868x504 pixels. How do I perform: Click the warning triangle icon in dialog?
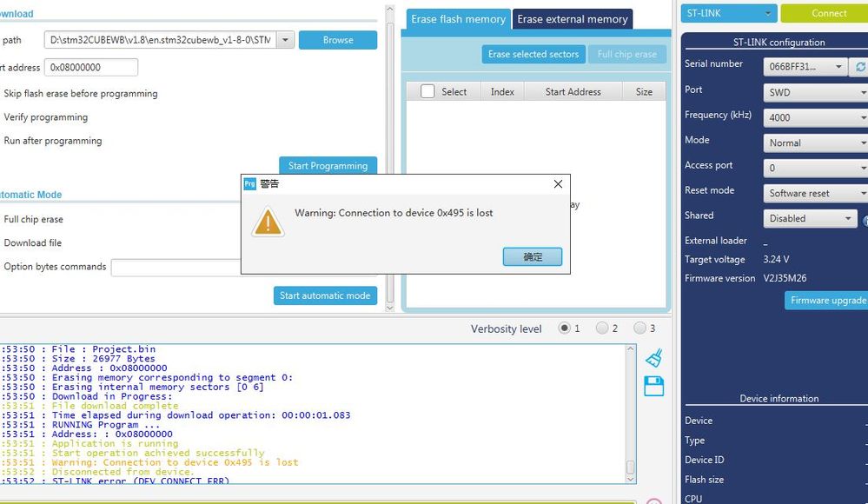(268, 222)
